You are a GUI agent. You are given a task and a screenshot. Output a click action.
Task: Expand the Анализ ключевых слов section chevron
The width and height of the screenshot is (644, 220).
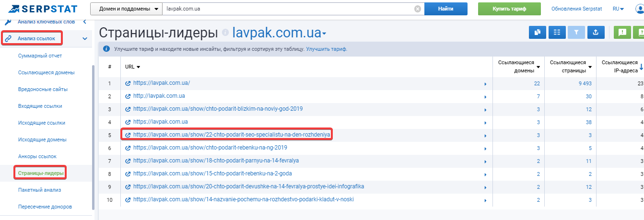85,22
